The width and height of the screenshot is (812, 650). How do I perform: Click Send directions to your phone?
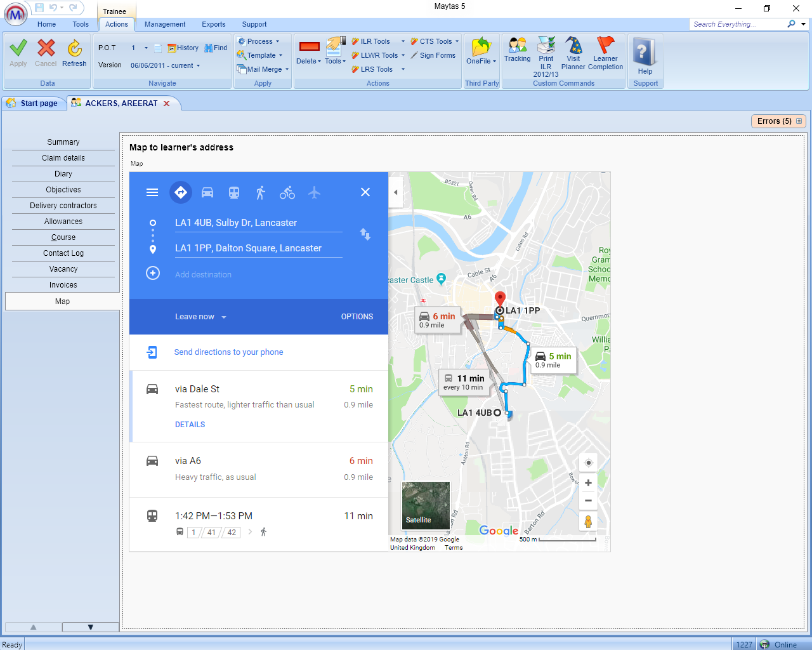pyautogui.click(x=228, y=352)
